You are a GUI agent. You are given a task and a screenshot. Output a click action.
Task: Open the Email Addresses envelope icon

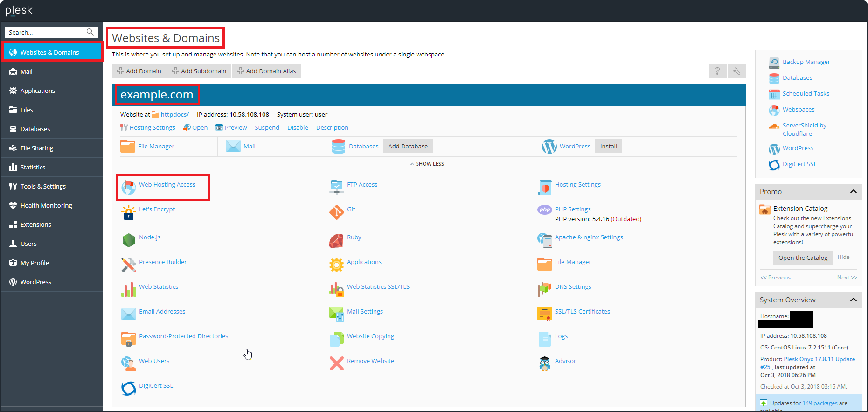pos(128,314)
